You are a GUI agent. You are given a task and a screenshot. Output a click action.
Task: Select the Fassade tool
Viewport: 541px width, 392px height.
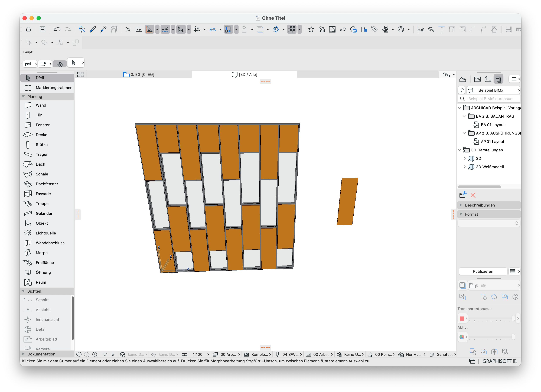47,194
